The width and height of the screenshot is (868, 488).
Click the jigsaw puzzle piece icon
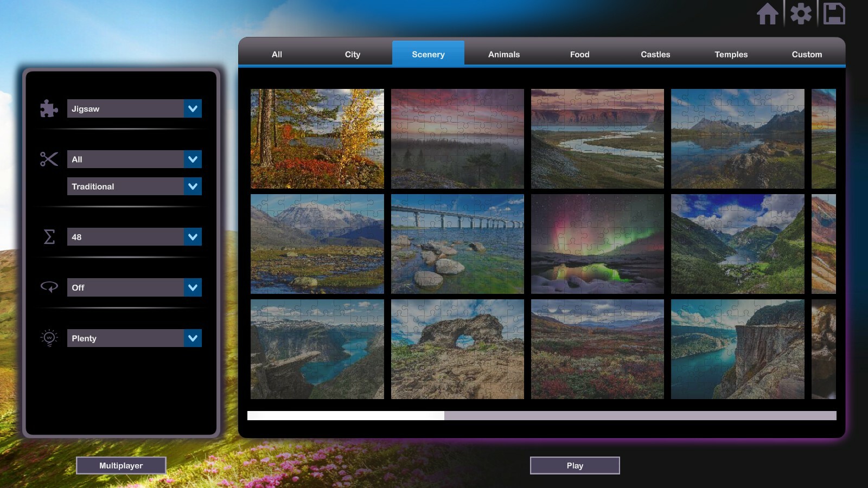[x=48, y=108]
